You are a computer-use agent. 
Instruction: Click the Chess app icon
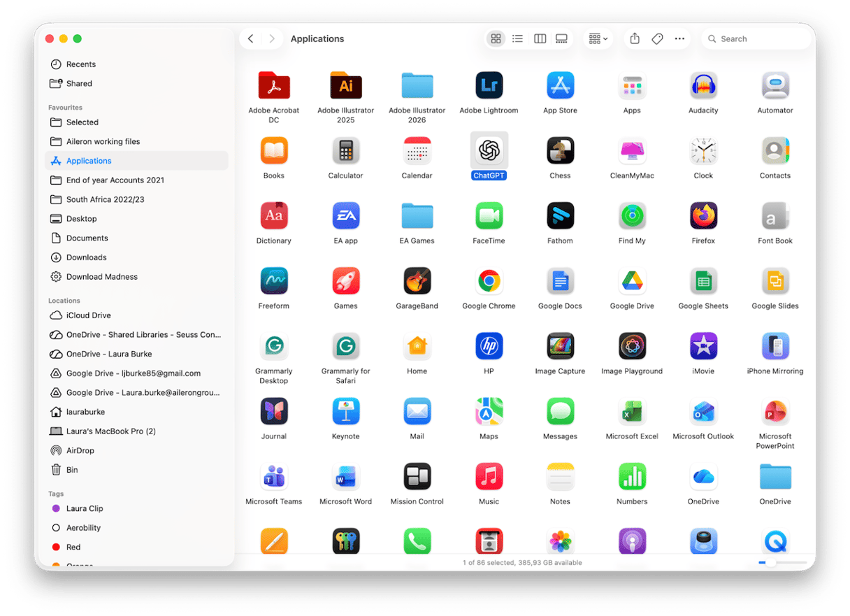point(560,150)
